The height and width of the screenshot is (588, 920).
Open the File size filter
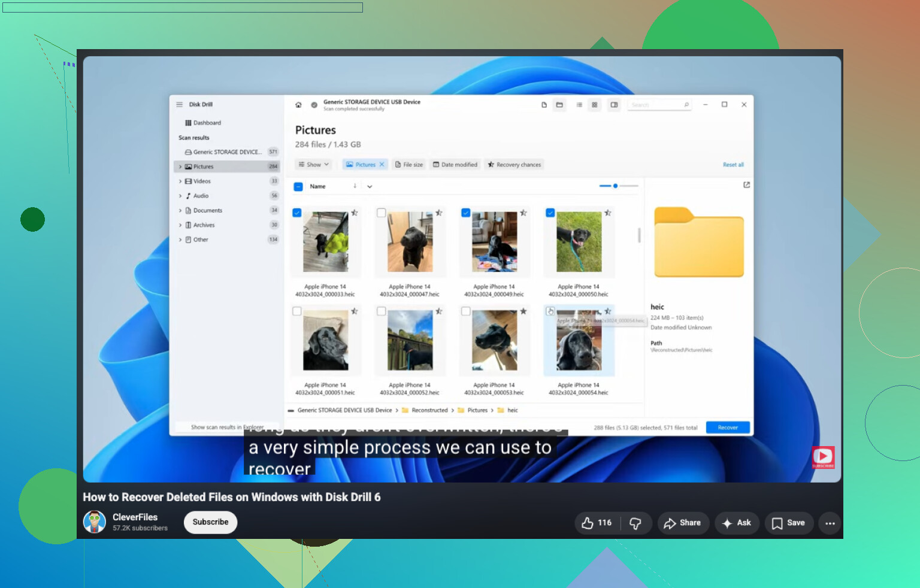409,164
